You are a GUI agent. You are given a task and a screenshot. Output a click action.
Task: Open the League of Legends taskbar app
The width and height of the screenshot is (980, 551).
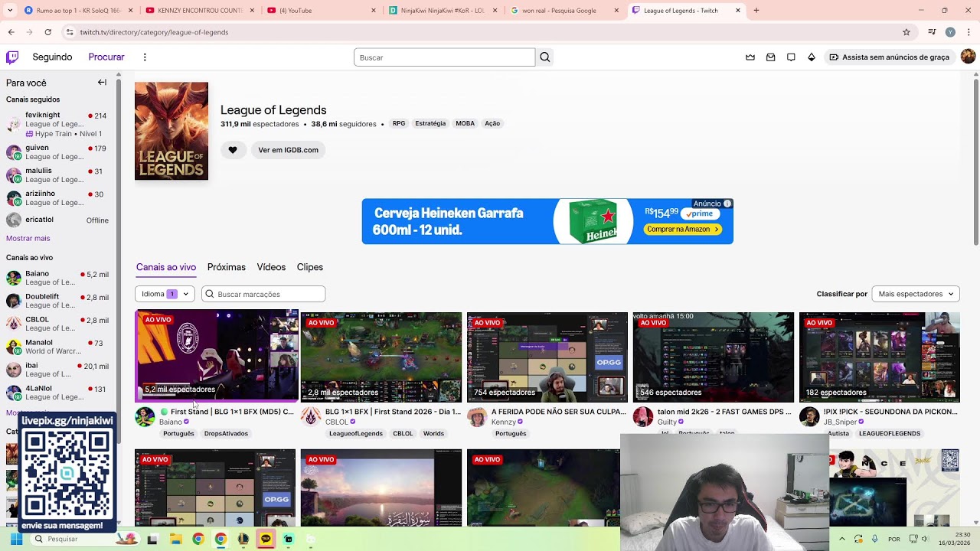[x=243, y=539]
